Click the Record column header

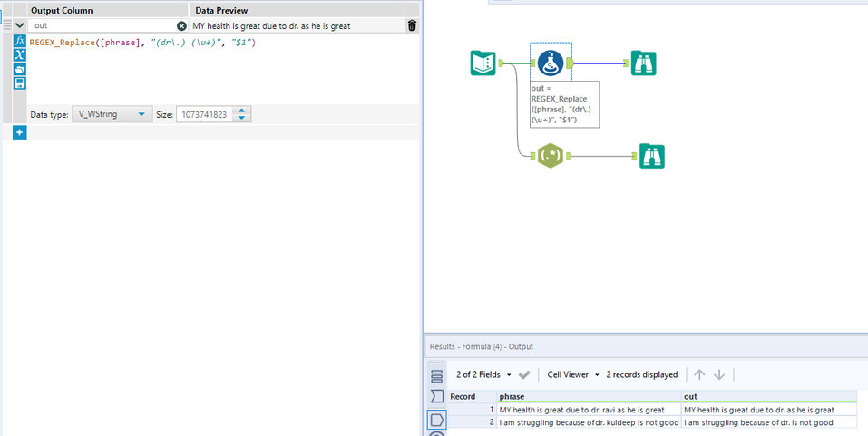click(473, 396)
